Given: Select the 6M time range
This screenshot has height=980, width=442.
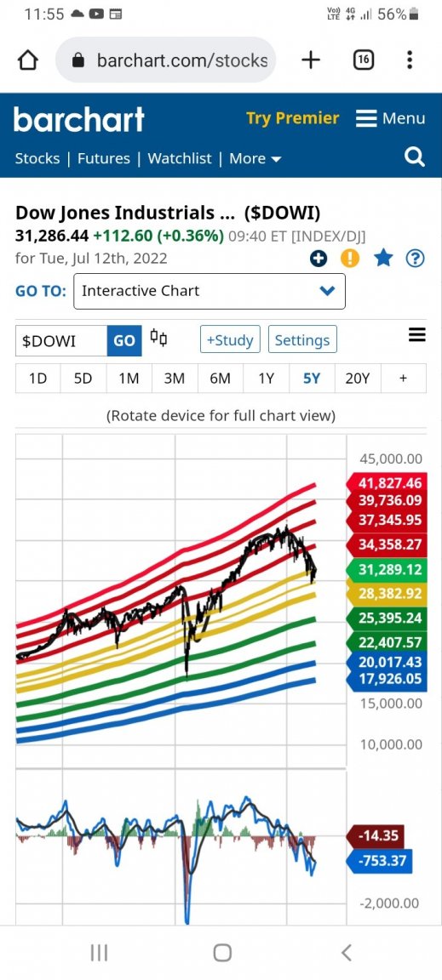Looking at the screenshot, I should coord(221,378).
